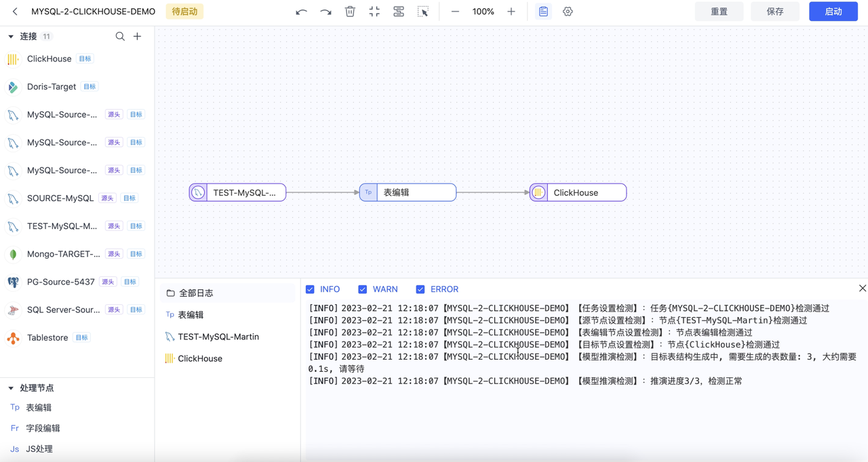Open task settings gear icon
868x462 pixels.
(568, 12)
